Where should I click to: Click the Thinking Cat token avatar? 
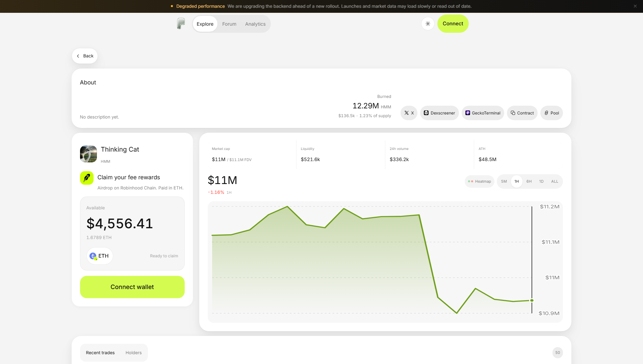(x=88, y=154)
